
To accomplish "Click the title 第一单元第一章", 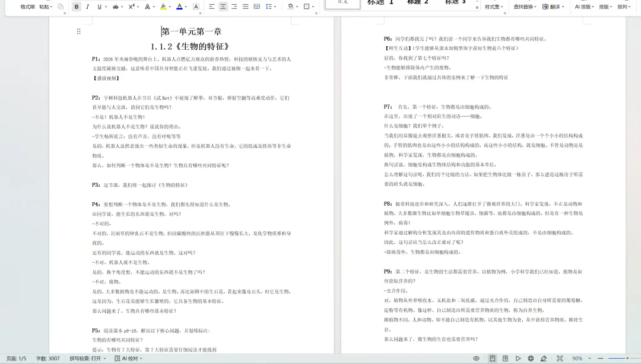I will [191, 31].
